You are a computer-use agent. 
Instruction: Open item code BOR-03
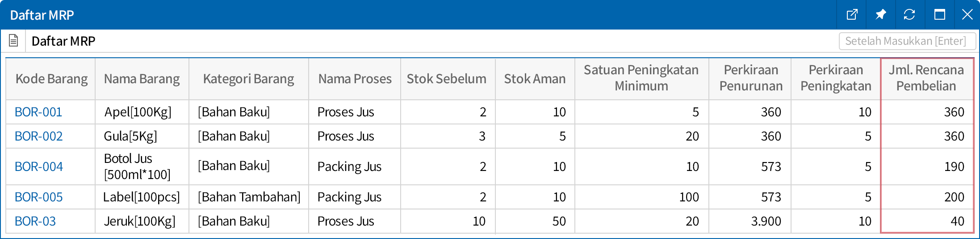click(35, 221)
